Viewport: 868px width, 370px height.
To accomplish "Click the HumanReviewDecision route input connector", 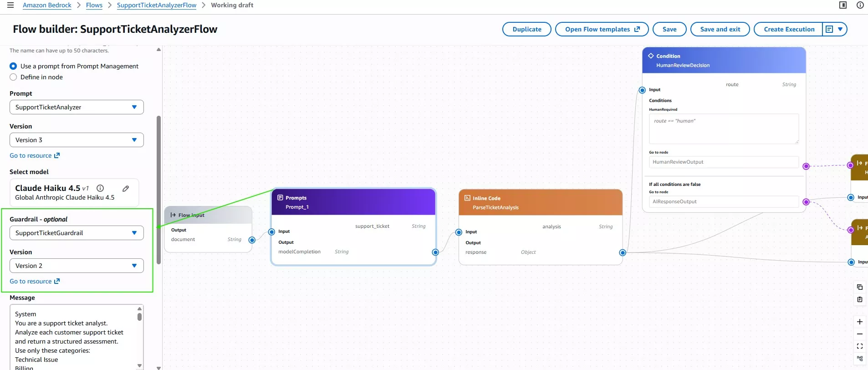I will [x=642, y=90].
